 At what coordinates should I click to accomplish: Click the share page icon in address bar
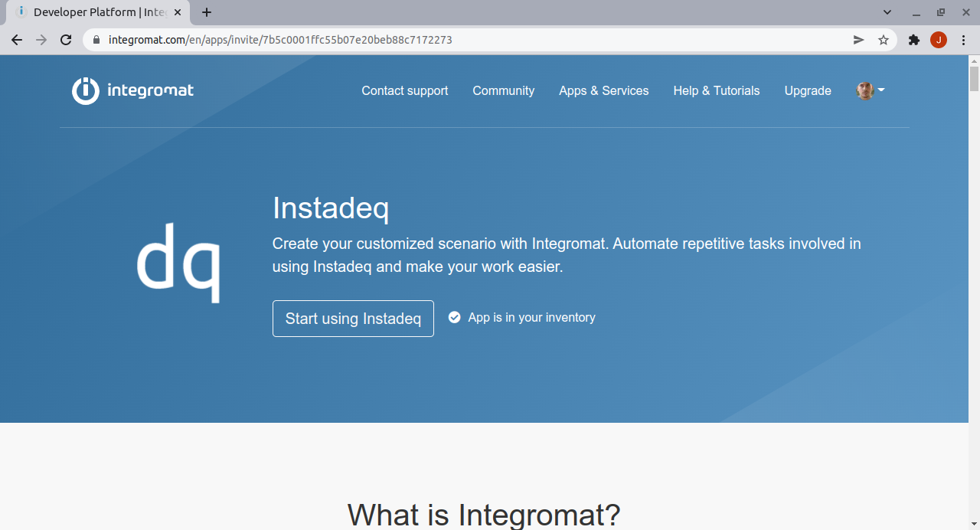click(x=859, y=40)
